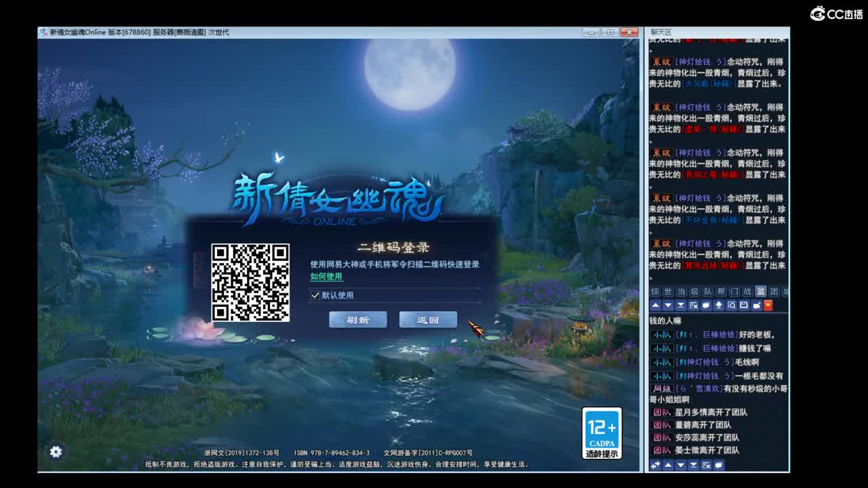The width and height of the screenshot is (868, 488).
Task: Click bottom chat toolbar scroll-up arrow
Action: pyautogui.click(x=668, y=465)
